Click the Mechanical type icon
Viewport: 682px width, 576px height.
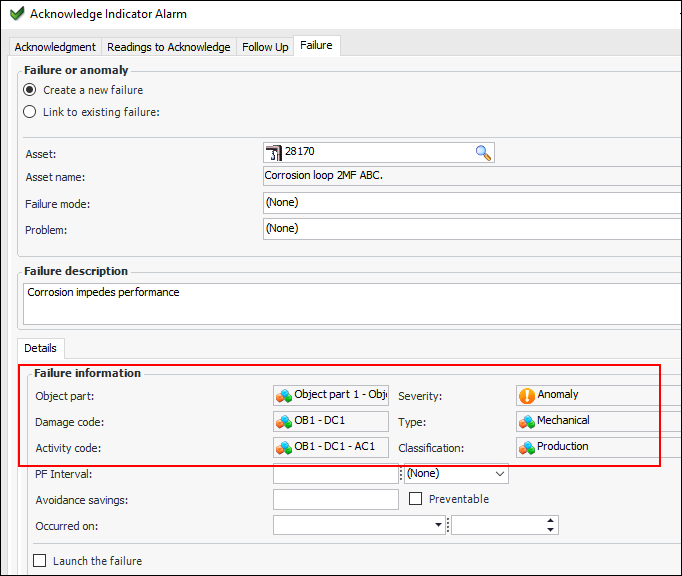[527, 421]
